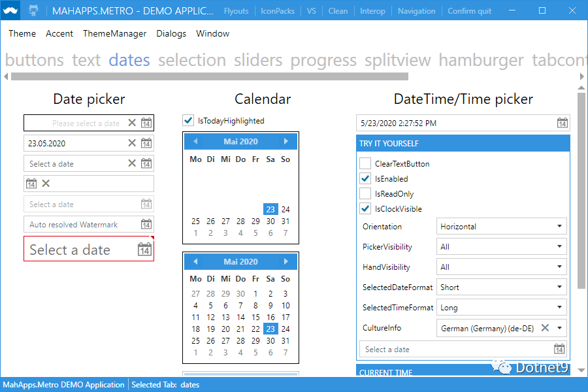Open the Orientation Horizontal dropdown

point(501,226)
